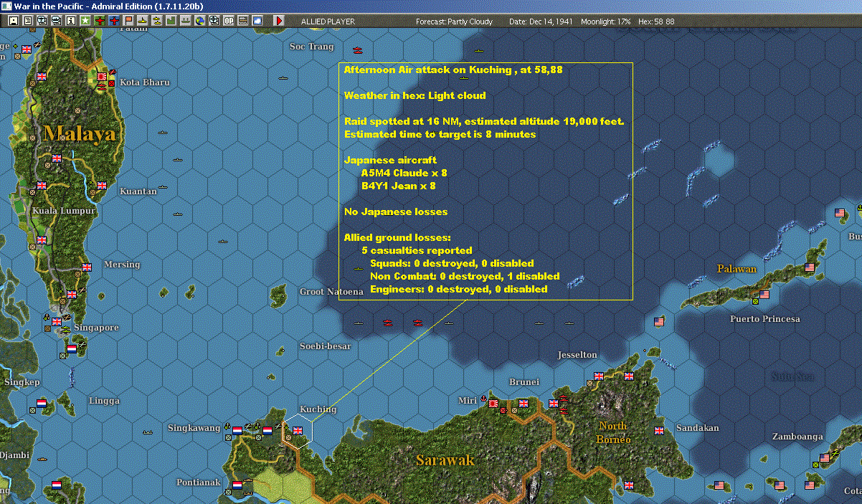The width and height of the screenshot is (862, 504).
Task: Click the double yellow ships toolbar icon
Action: 157,21
